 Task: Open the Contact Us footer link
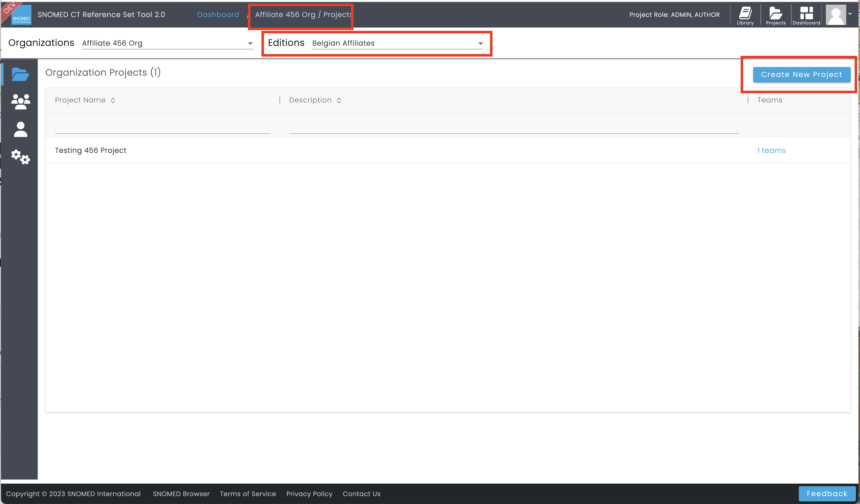click(361, 494)
